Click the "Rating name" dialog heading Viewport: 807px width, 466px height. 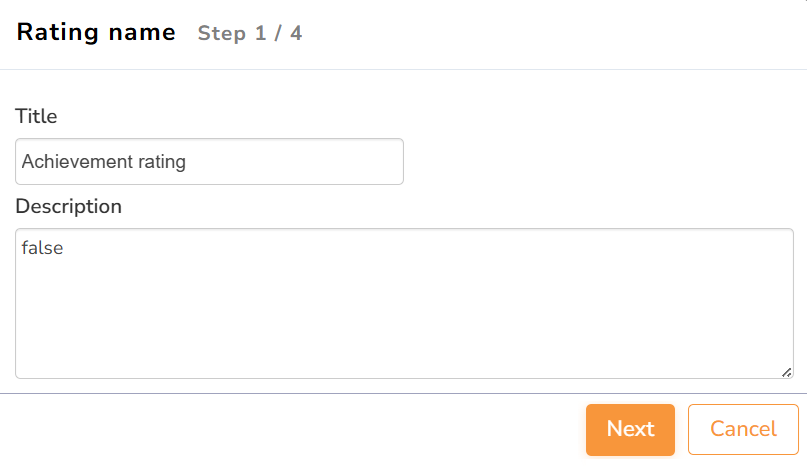[x=96, y=33]
